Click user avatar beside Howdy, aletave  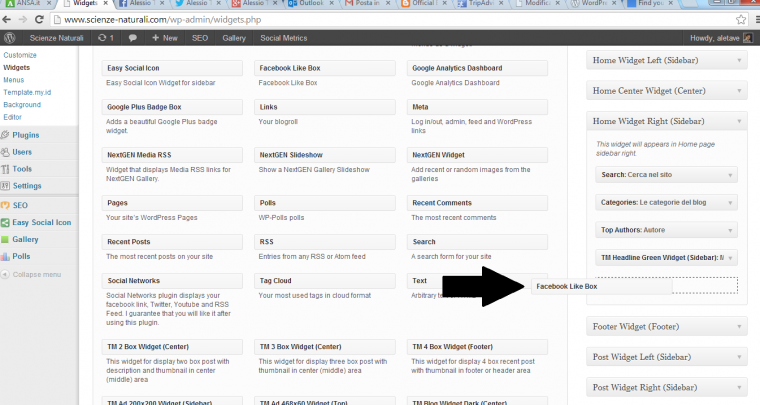[x=748, y=38]
